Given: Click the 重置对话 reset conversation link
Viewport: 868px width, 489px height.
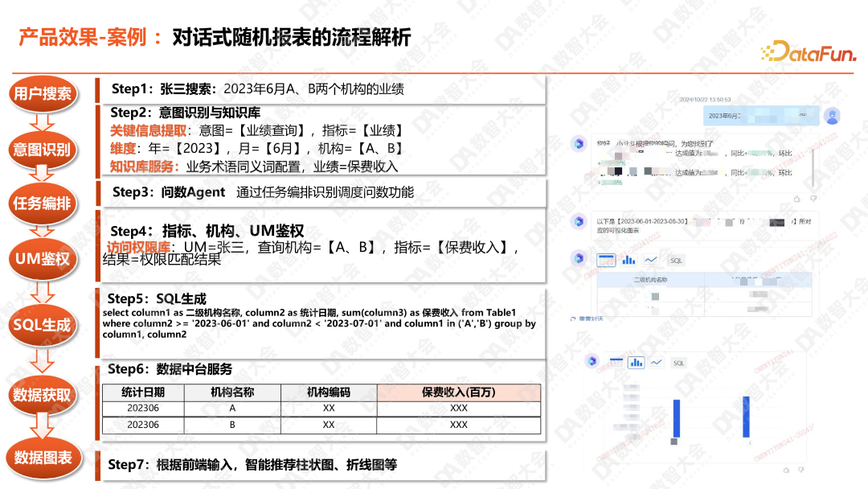Looking at the screenshot, I should (590, 318).
